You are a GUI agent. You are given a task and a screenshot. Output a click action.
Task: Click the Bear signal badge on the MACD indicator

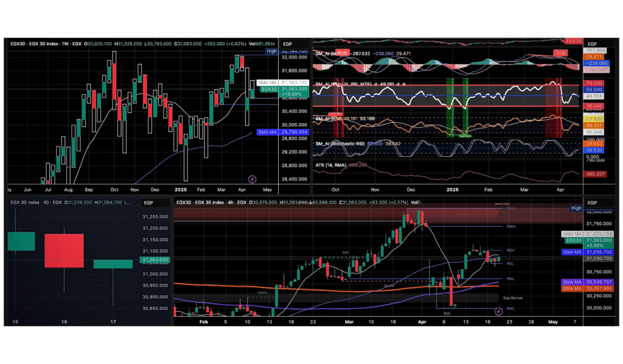[559, 53]
